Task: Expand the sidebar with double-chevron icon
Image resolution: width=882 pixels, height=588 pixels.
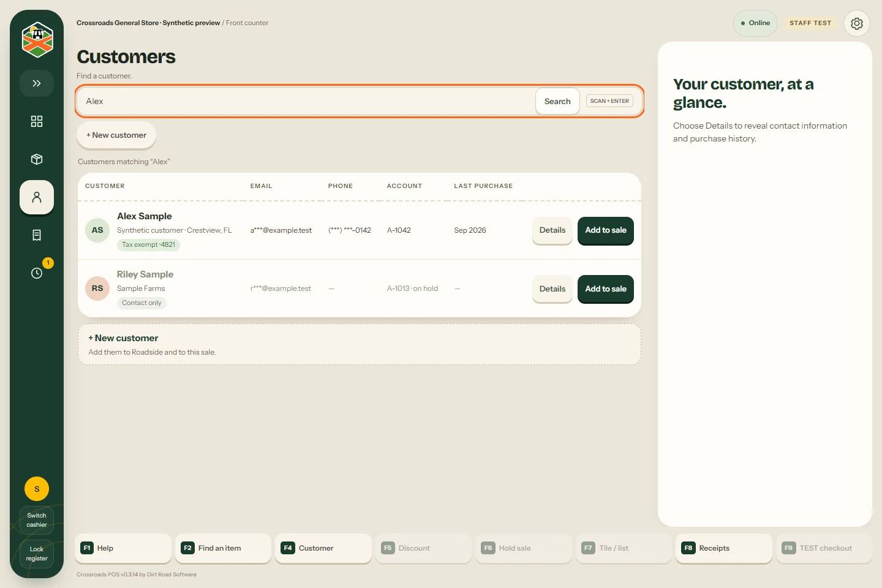Action: [37, 83]
